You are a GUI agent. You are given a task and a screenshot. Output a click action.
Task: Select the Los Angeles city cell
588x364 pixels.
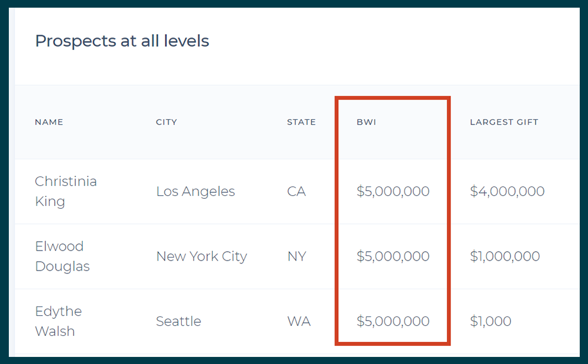pos(195,192)
